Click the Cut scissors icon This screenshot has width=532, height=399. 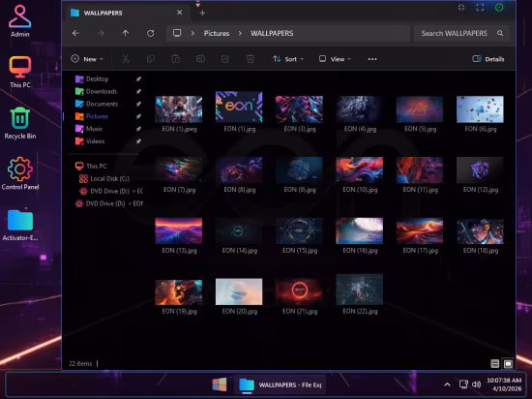[126, 59]
